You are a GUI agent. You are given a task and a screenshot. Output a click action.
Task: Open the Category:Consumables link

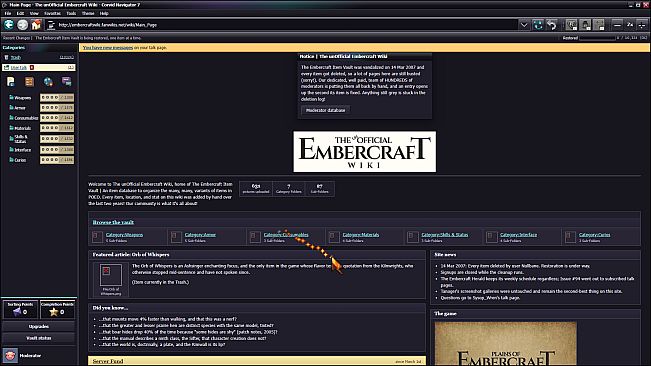coord(286,235)
